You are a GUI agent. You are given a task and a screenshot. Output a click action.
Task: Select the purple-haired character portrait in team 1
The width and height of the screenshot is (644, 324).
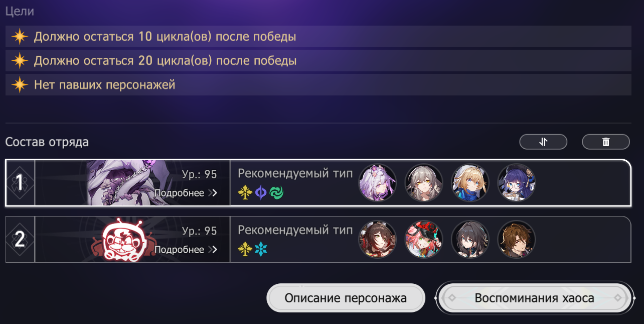click(378, 183)
